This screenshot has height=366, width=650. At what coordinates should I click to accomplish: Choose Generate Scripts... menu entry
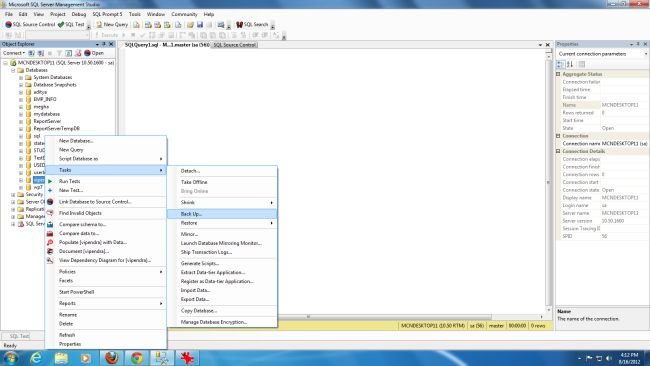pyautogui.click(x=222, y=263)
